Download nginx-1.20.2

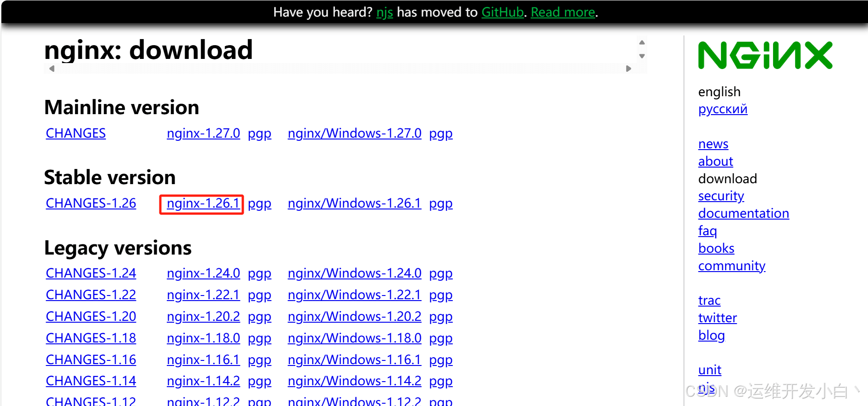203,316
